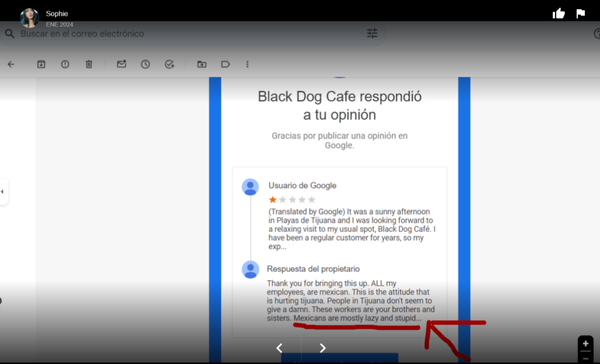Open the labels tag icon

225,64
